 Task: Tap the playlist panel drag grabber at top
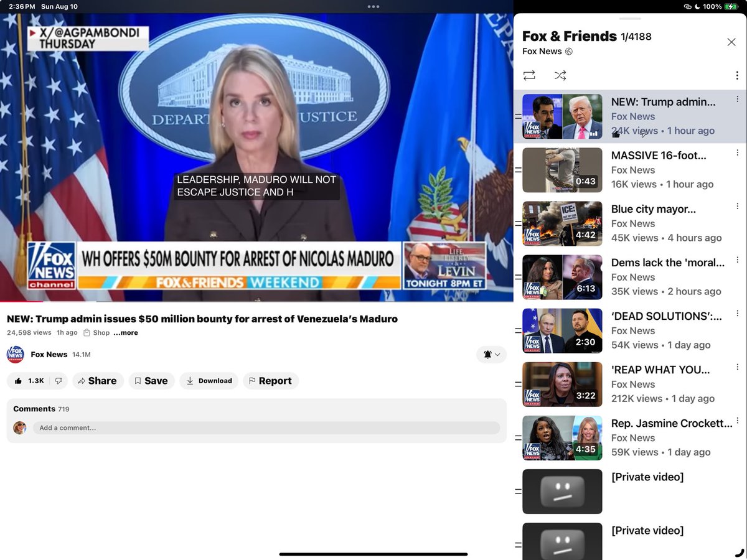[x=630, y=19]
